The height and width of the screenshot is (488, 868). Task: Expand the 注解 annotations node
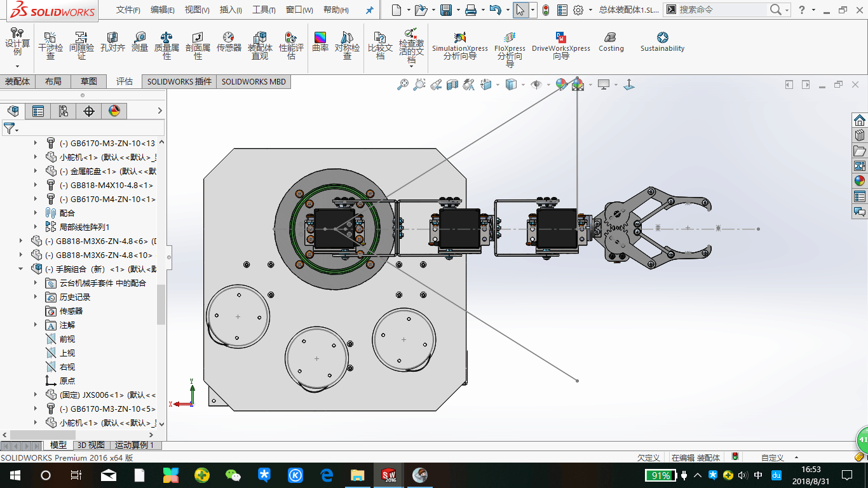click(x=36, y=325)
